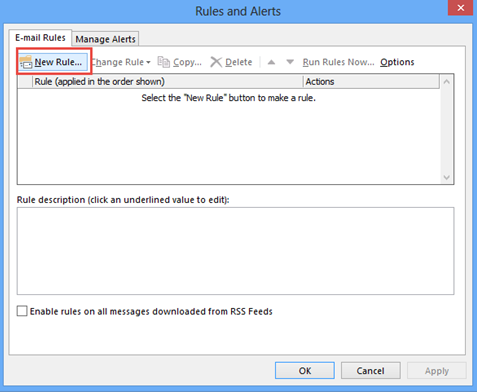The height and width of the screenshot is (392, 477).
Task: Open rule Options
Action: [x=397, y=62]
